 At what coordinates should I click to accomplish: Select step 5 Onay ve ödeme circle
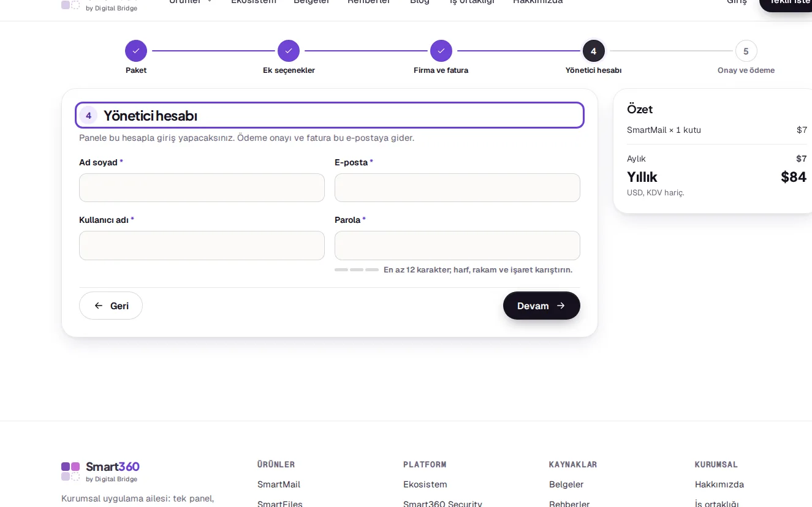[x=746, y=51]
